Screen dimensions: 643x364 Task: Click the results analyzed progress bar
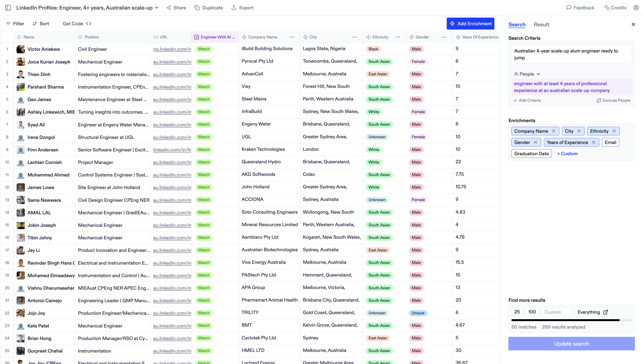coord(571,320)
